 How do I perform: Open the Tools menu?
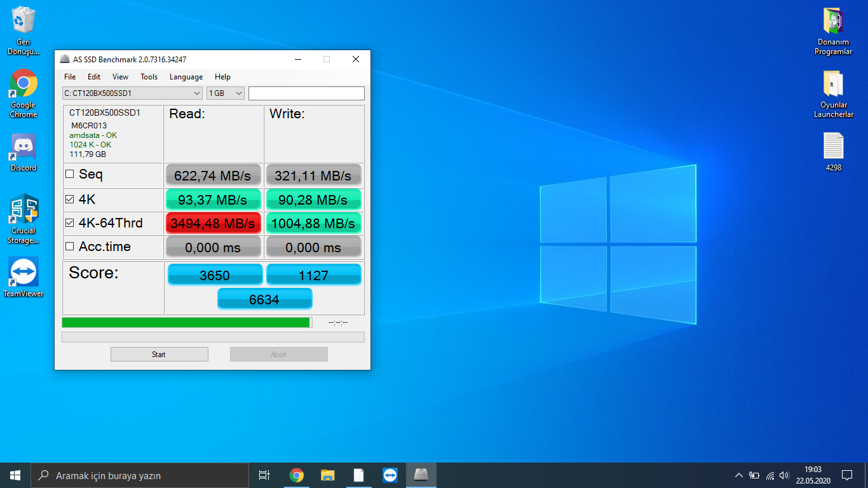[x=149, y=77]
